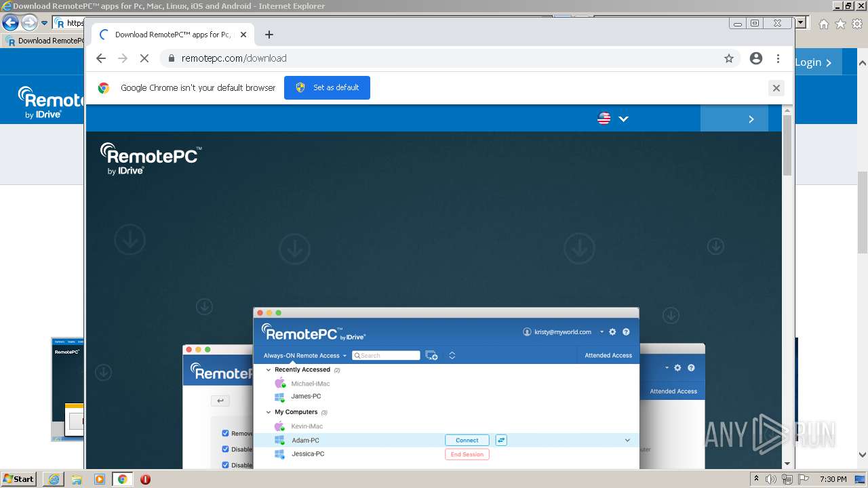
Task: Open Always-ON Remote Access dropdown
Action: point(305,355)
